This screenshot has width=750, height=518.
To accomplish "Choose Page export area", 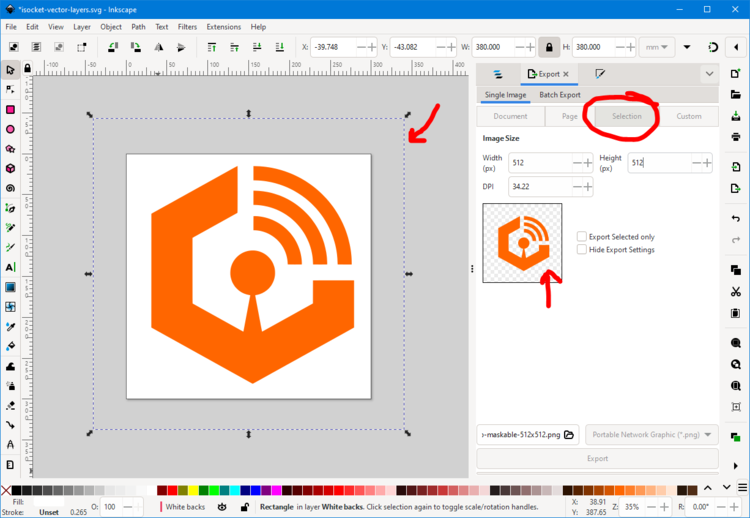I will pos(569,116).
